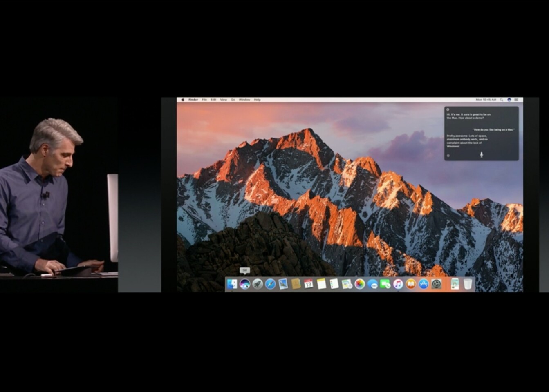Click Siri's greeting about a demo

coord(469,116)
